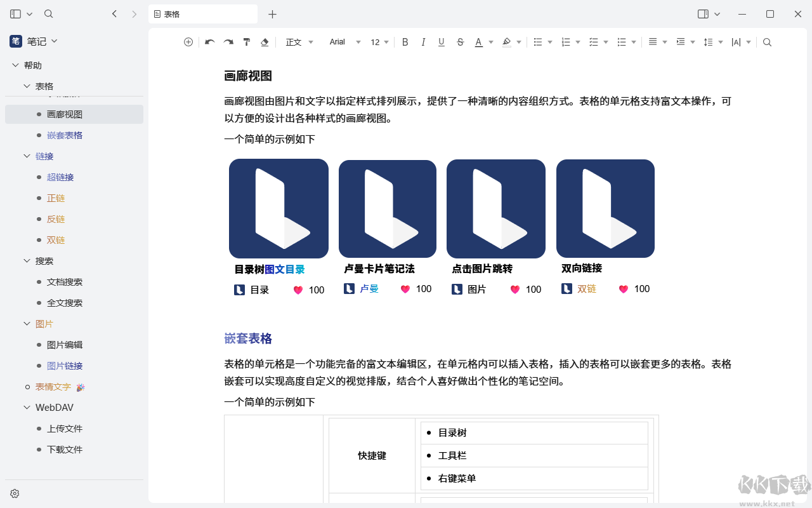Open the settings gear in sidebar
812x508 pixels.
[x=15, y=493]
